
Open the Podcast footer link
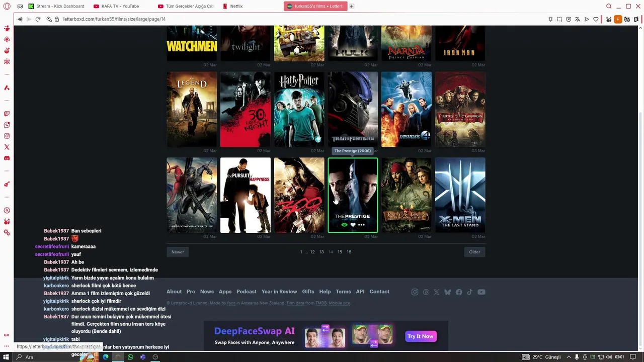click(x=247, y=292)
